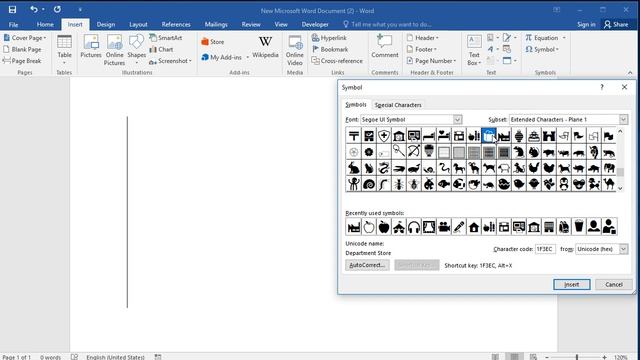Viewport: 640px width, 360px height.
Task: Go to the References tab
Action: point(176,24)
